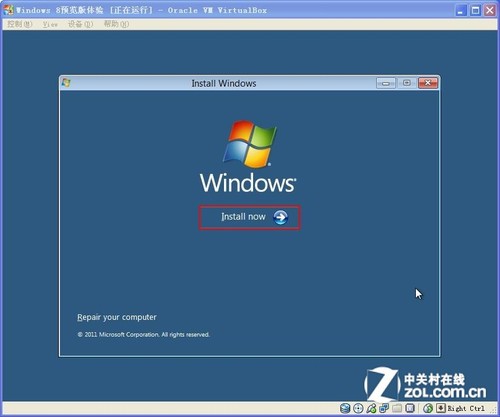Click the 2011 Microsoft Corporation copyright text
Screen dimensions: 500x417
pyautogui.click(x=144, y=334)
